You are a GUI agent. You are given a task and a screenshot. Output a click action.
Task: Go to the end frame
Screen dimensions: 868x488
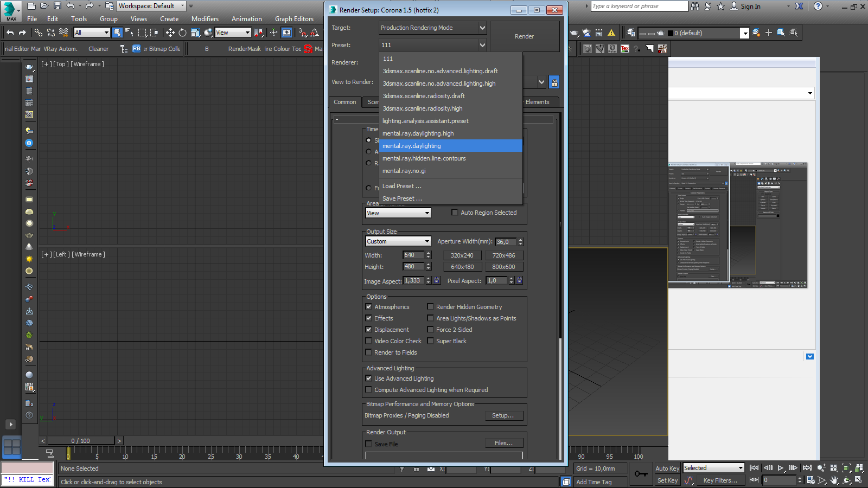pos(807,468)
